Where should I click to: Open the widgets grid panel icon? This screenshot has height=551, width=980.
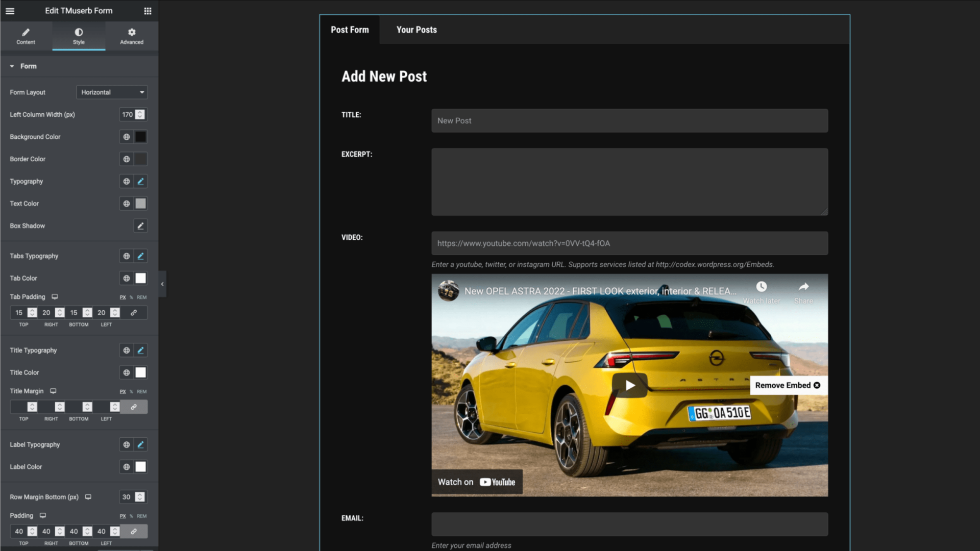pyautogui.click(x=148, y=11)
